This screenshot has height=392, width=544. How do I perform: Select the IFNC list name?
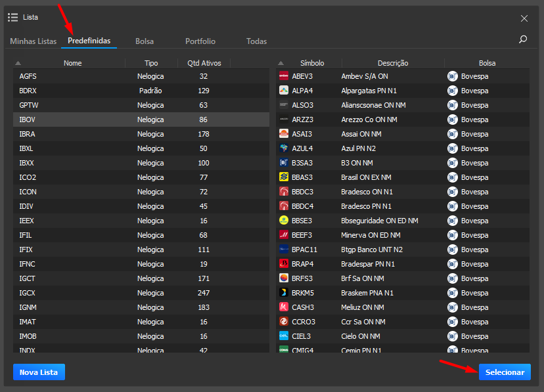27,264
